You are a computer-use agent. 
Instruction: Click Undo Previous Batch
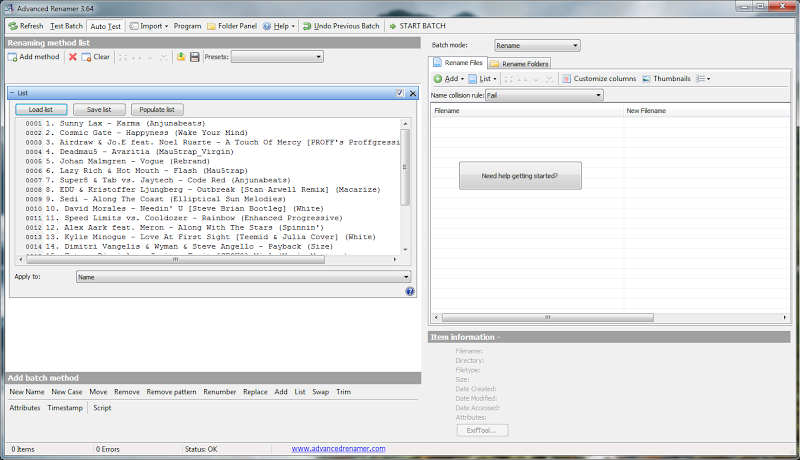tap(341, 26)
